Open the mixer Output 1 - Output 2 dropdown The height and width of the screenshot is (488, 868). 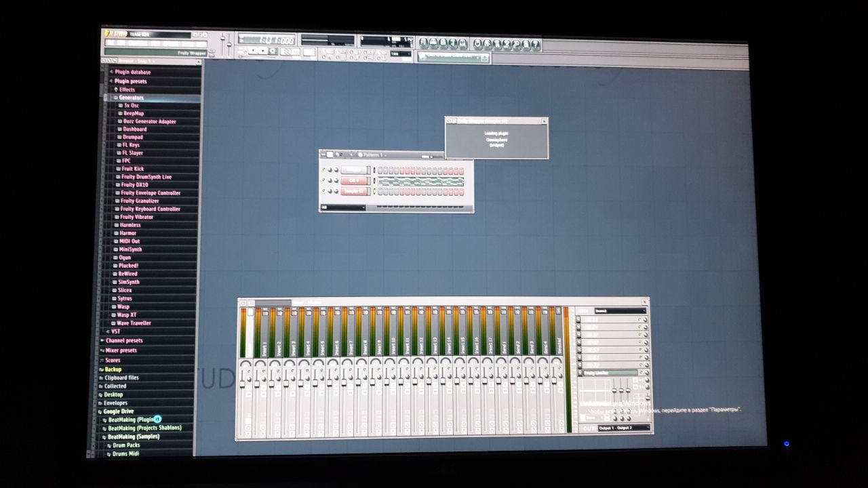point(623,428)
